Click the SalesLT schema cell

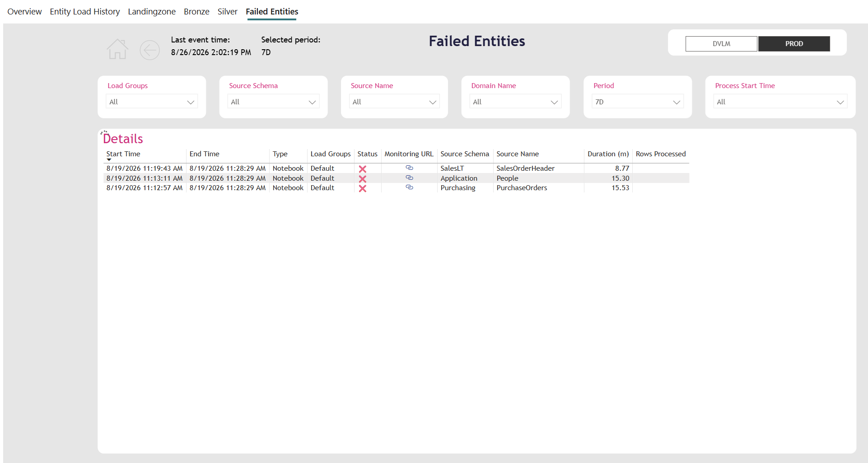click(452, 168)
